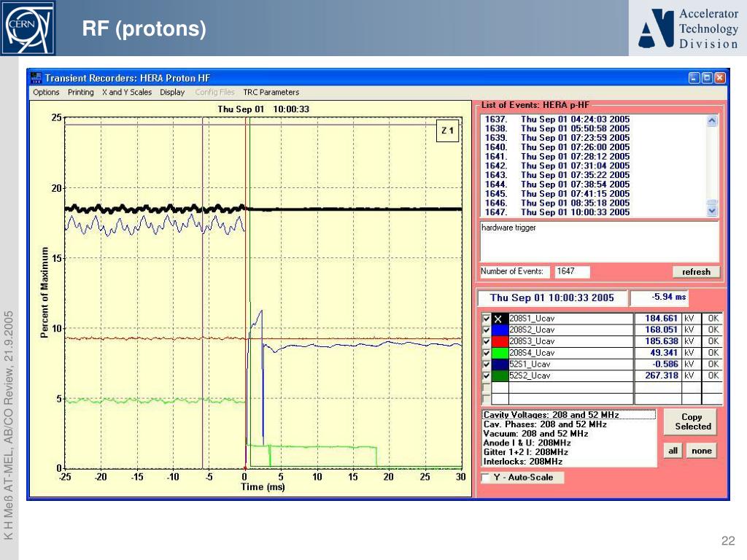Maximize the Transient Recorders window
Viewport: 747px width, 560px height.
click(x=707, y=78)
